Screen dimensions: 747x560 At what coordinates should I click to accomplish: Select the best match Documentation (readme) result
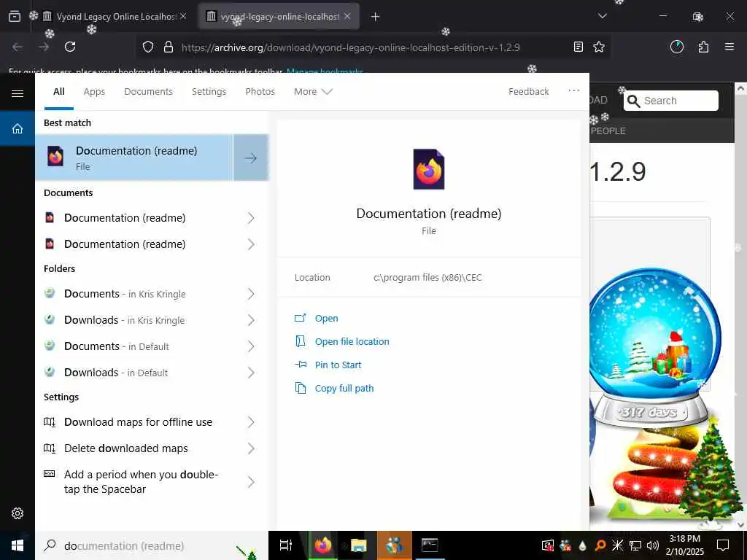[x=134, y=157]
